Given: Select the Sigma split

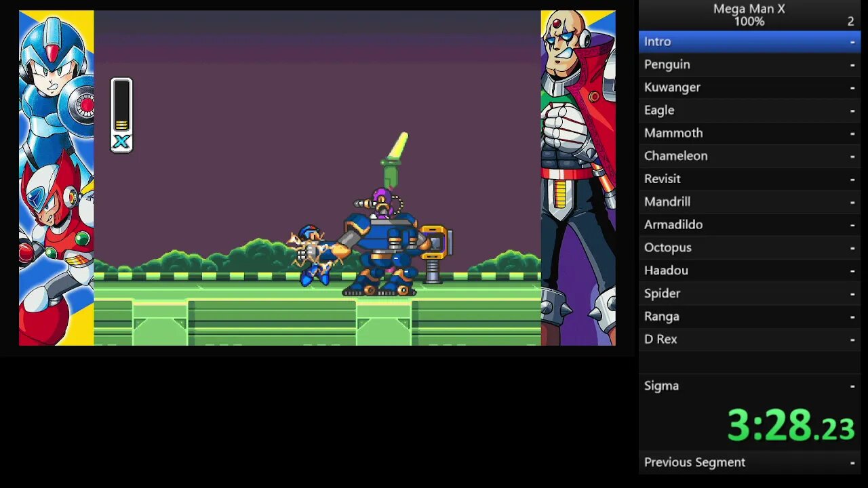Looking at the screenshot, I should coord(749,386).
